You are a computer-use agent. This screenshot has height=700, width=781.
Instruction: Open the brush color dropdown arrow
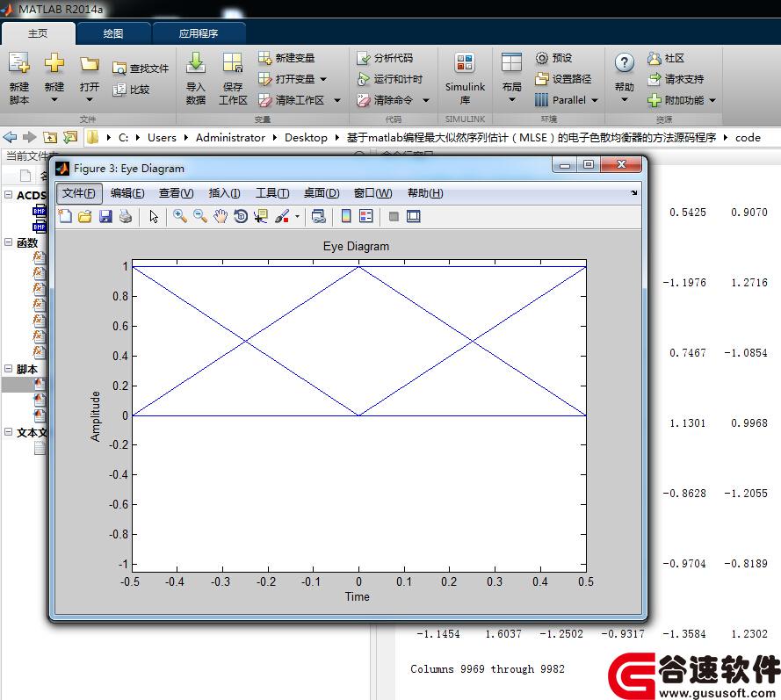pyautogui.click(x=297, y=216)
